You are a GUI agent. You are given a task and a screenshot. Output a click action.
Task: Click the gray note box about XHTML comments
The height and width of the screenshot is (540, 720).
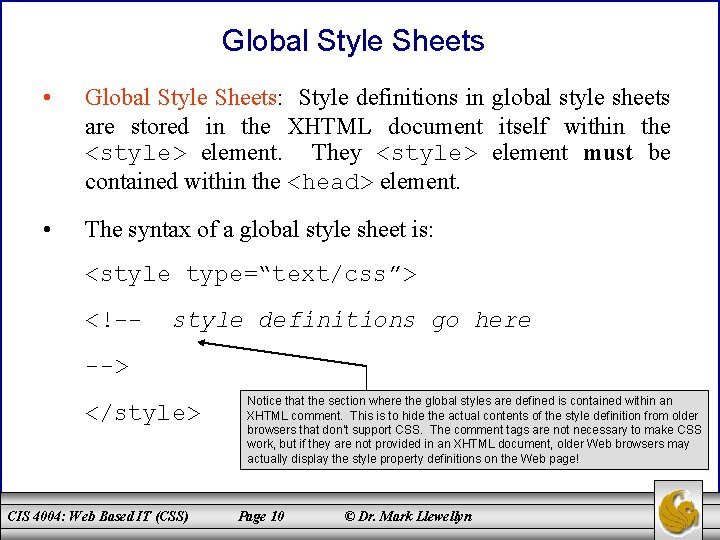click(x=474, y=430)
